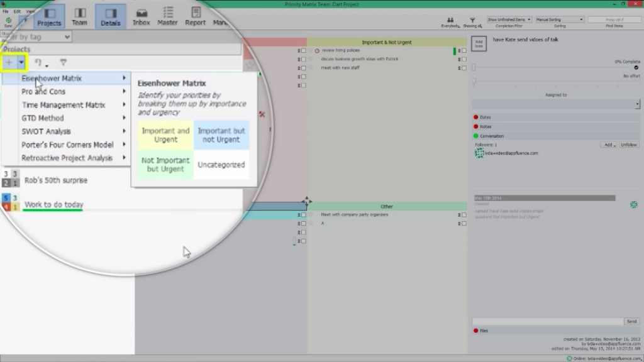Open the File menu
Image resolution: width=644 pixels, height=362 pixels.
click(x=5, y=11)
